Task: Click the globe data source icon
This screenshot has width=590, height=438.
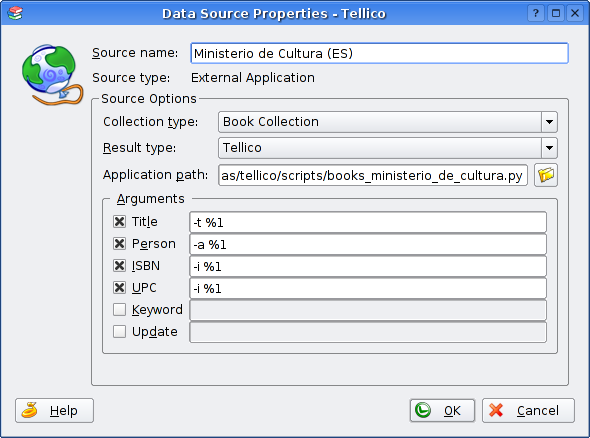Action: (52, 75)
